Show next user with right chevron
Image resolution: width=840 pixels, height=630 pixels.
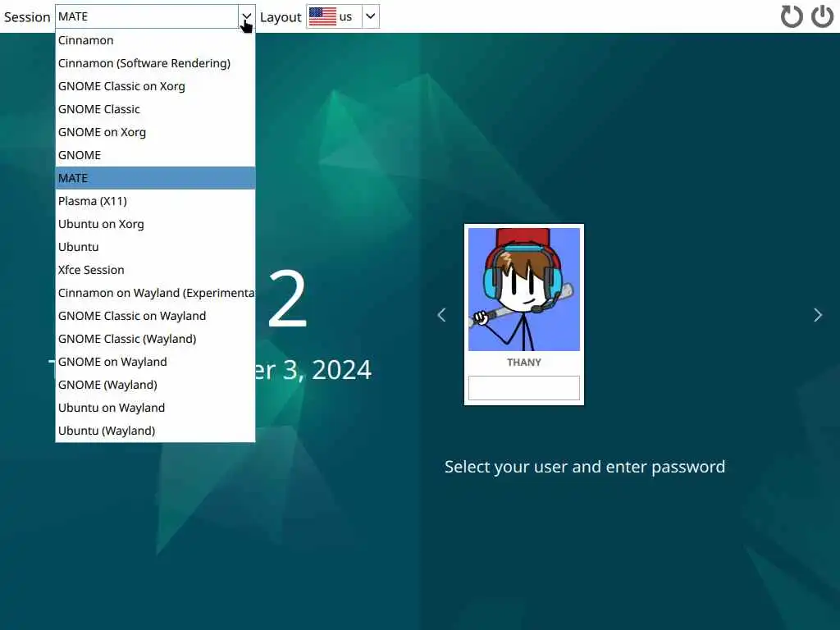pos(818,315)
